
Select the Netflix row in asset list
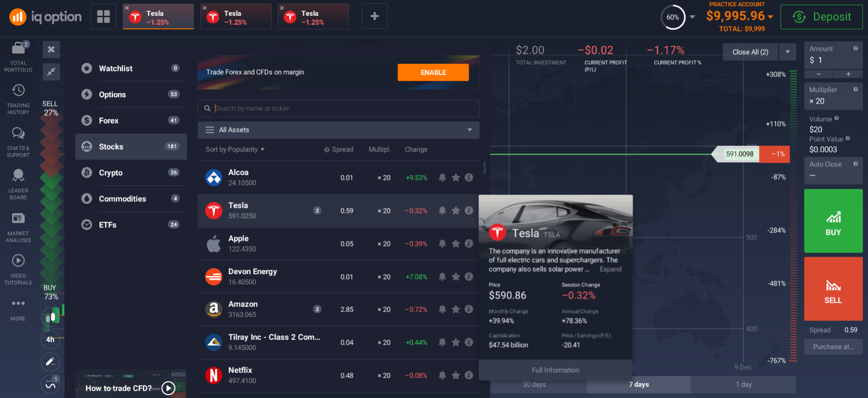tap(338, 375)
